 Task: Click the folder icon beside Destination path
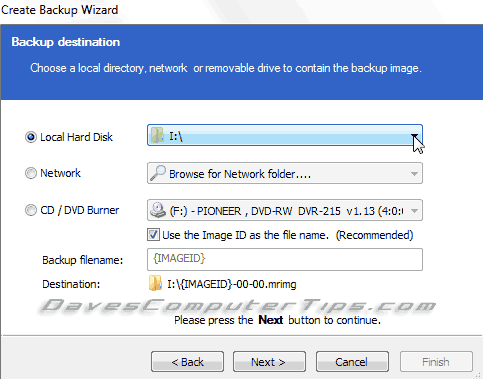[x=155, y=284]
